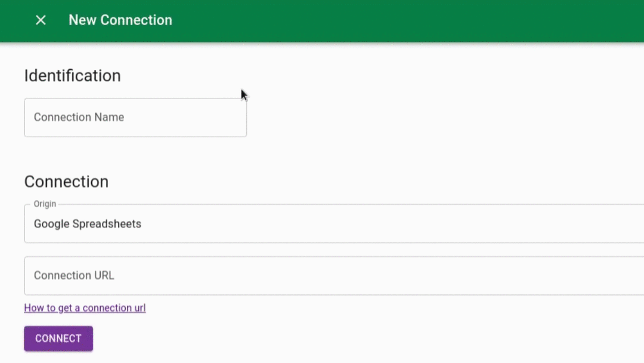
Task: Click the New Connection header title
Action: coord(120,20)
